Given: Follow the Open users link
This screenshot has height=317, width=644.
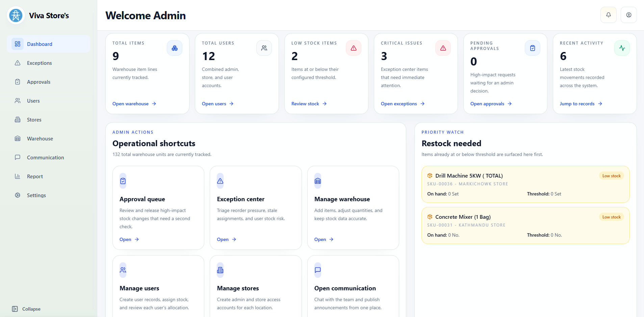Looking at the screenshot, I should (x=217, y=104).
